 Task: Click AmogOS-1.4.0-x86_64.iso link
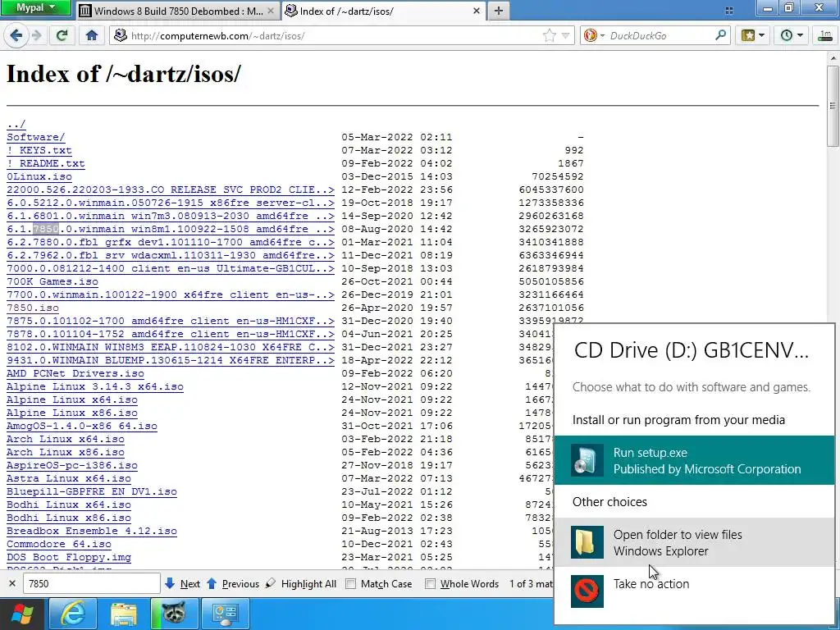pos(82,426)
